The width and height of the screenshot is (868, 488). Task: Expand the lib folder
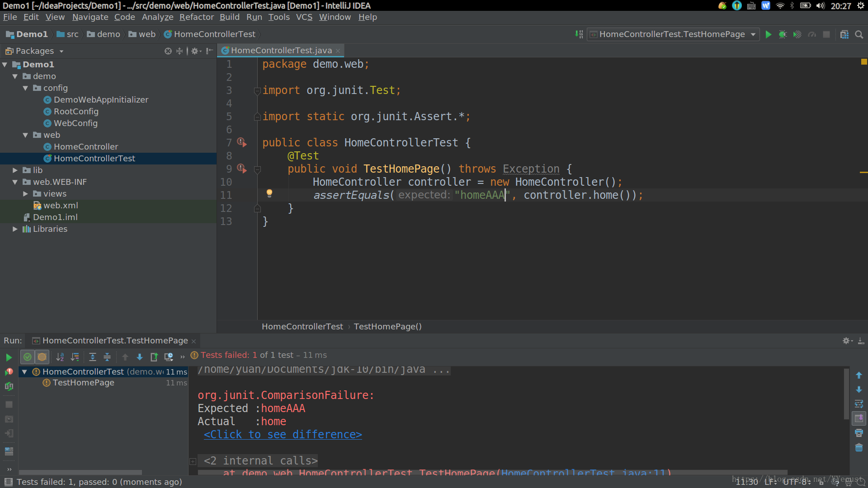(x=15, y=170)
